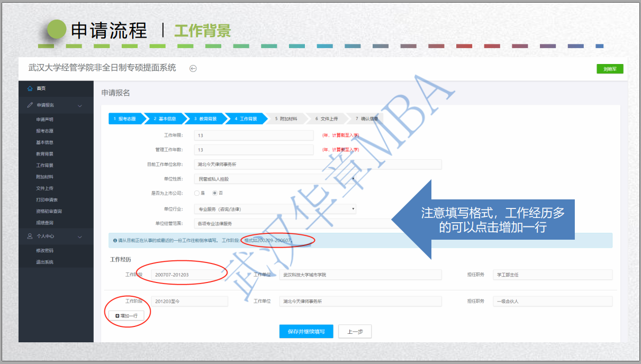Click the 工作阶段 field showing 201203至今

[189, 301]
